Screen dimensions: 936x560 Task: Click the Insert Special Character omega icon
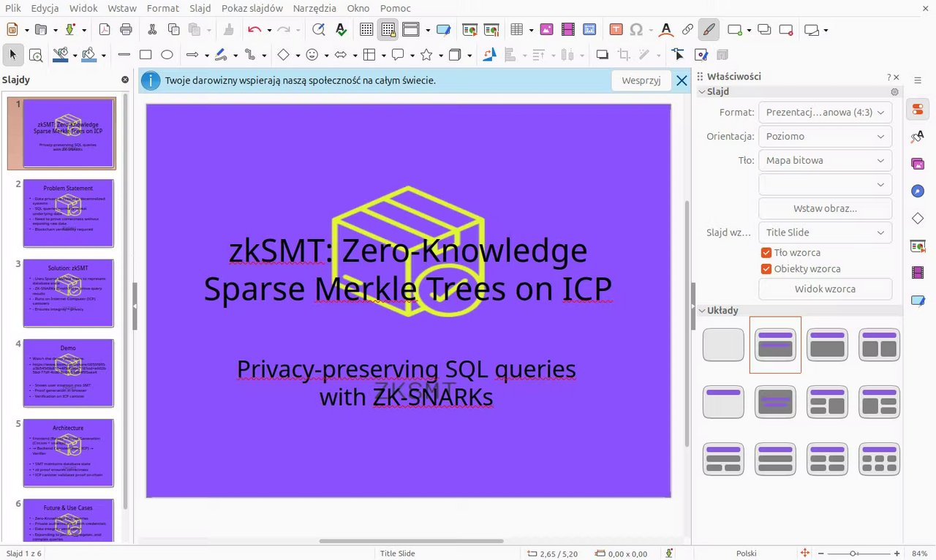[x=635, y=30]
